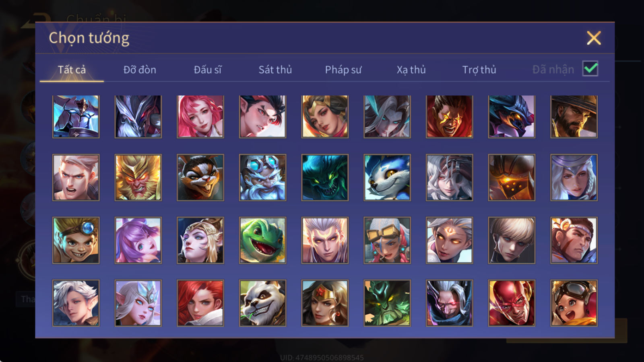644x362 pixels.
Task: Toggle the Đã nhận checkbox
Action: click(590, 69)
